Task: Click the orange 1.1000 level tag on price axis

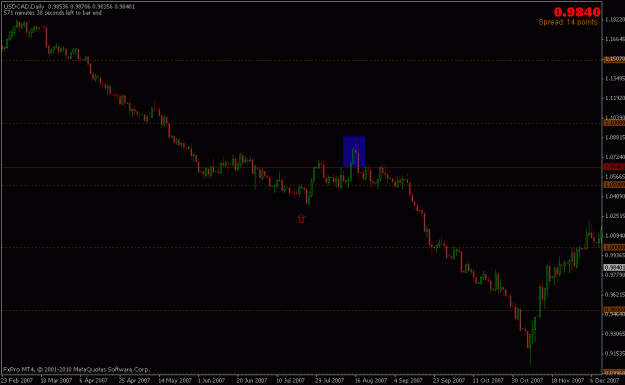Action: click(x=614, y=123)
